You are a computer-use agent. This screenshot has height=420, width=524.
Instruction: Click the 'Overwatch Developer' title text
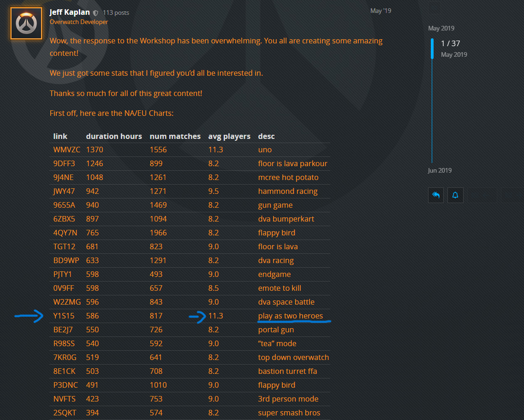tap(79, 22)
